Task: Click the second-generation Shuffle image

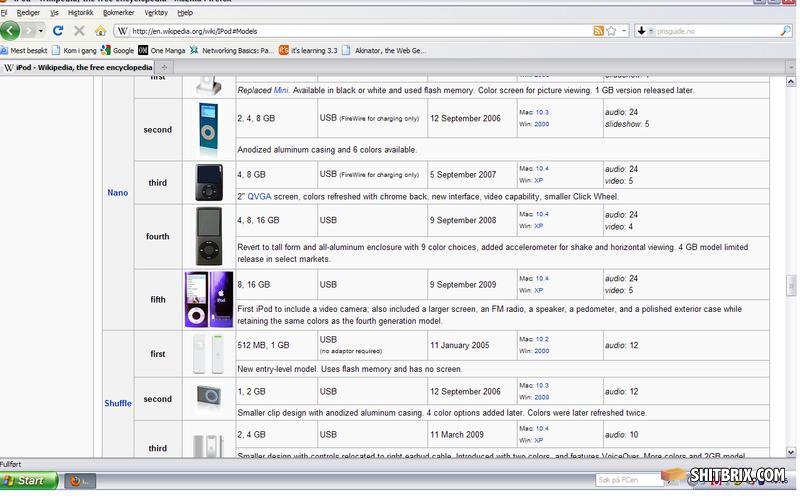Action: (x=209, y=396)
